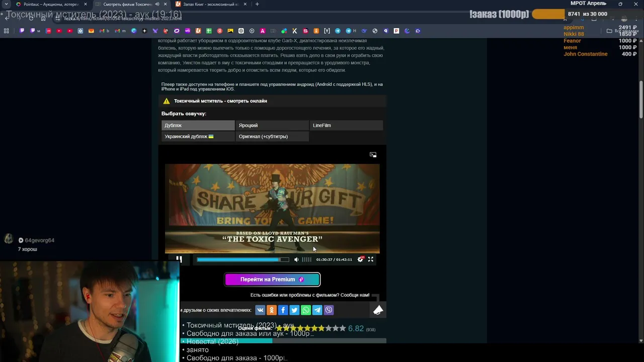Seek on the video progress bar
644x362 pixels.
click(x=243, y=259)
